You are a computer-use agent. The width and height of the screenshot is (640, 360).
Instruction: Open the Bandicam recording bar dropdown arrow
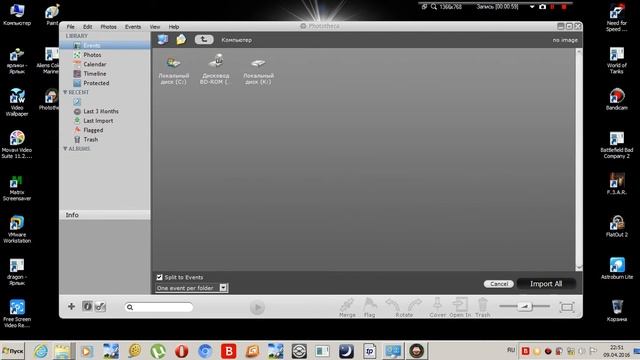pos(532,7)
